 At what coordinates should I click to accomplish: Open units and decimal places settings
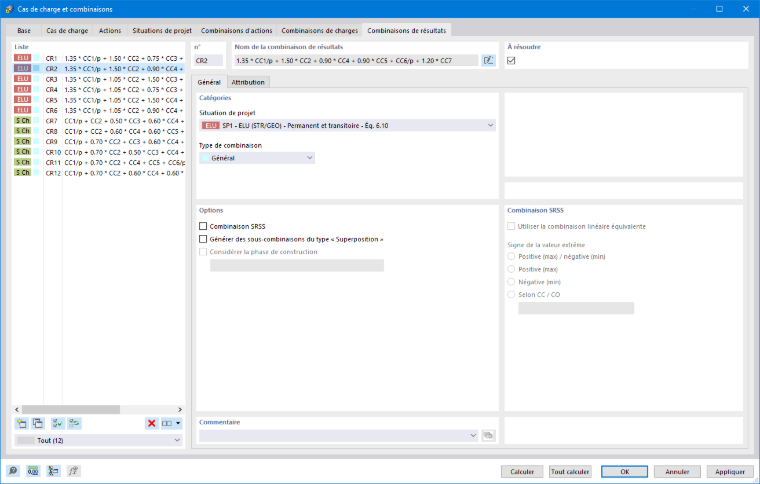pos(33,471)
